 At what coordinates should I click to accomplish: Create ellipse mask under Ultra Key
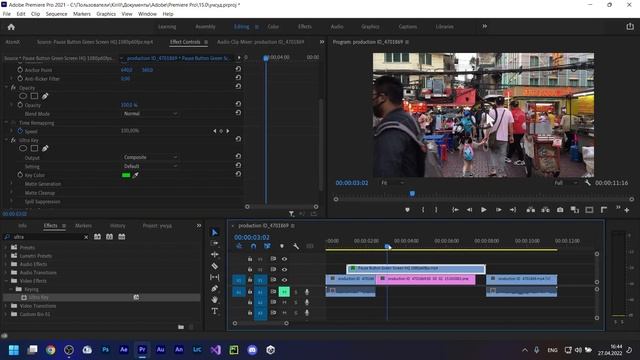click(x=23, y=149)
